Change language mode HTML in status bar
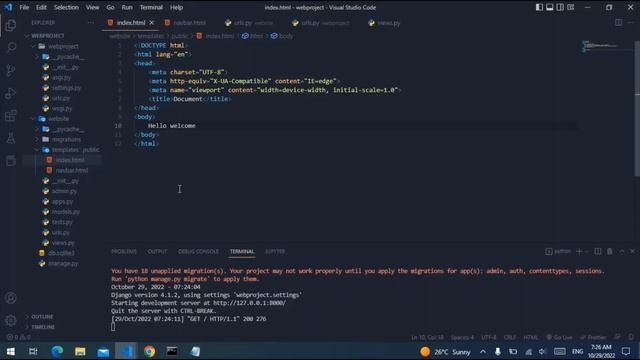Image resolution: width=640 pixels, height=360 pixels. coord(530,337)
